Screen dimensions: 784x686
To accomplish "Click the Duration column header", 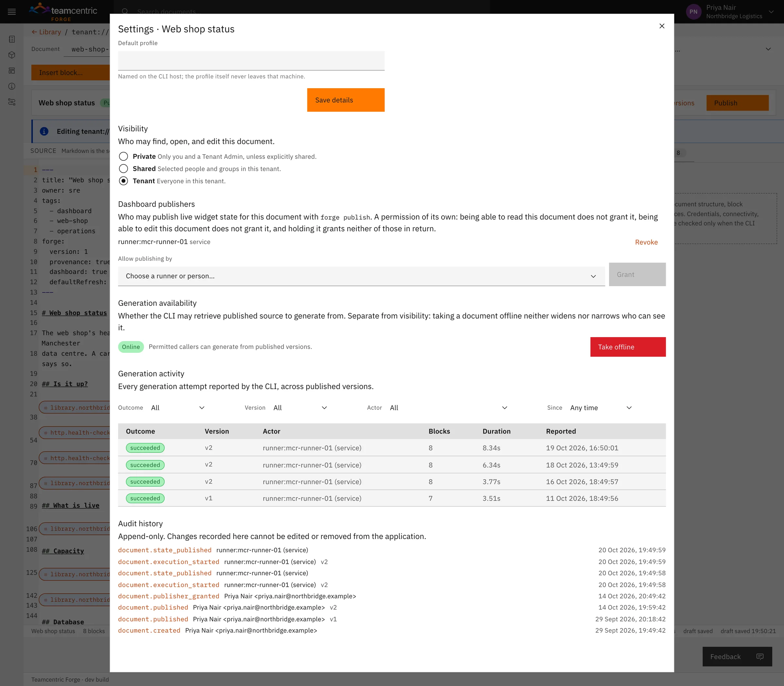I will tap(496, 431).
